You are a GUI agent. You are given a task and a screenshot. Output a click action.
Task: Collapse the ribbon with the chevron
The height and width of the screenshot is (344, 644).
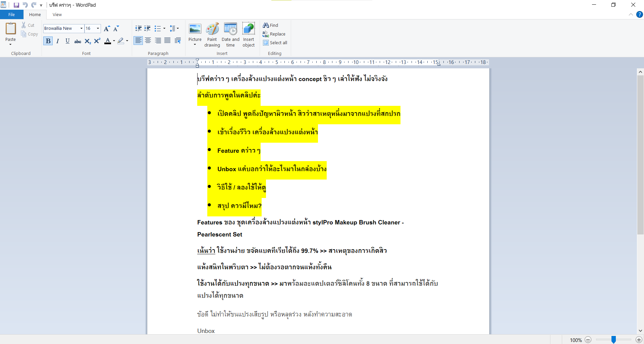631,14
